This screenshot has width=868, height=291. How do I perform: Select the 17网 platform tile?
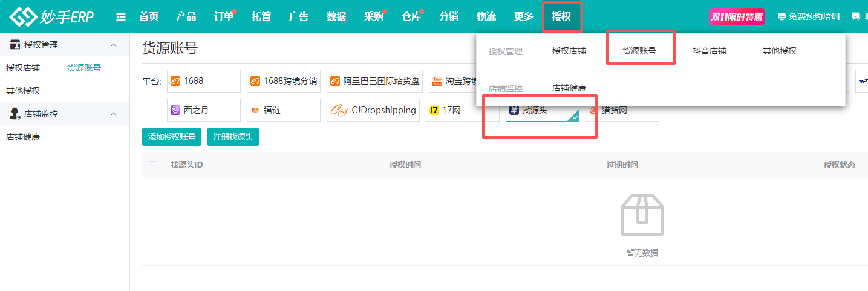463,110
